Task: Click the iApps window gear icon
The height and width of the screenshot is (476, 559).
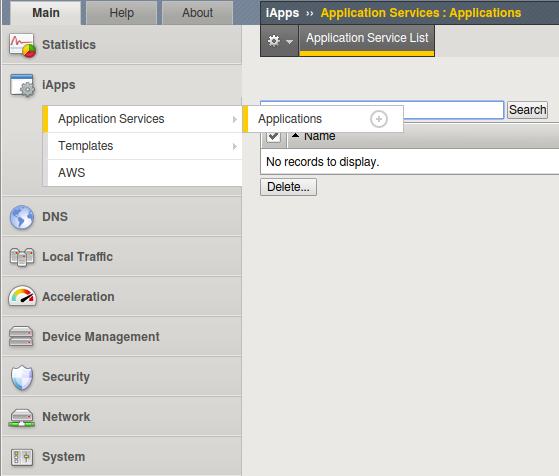Action: (22, 85)
